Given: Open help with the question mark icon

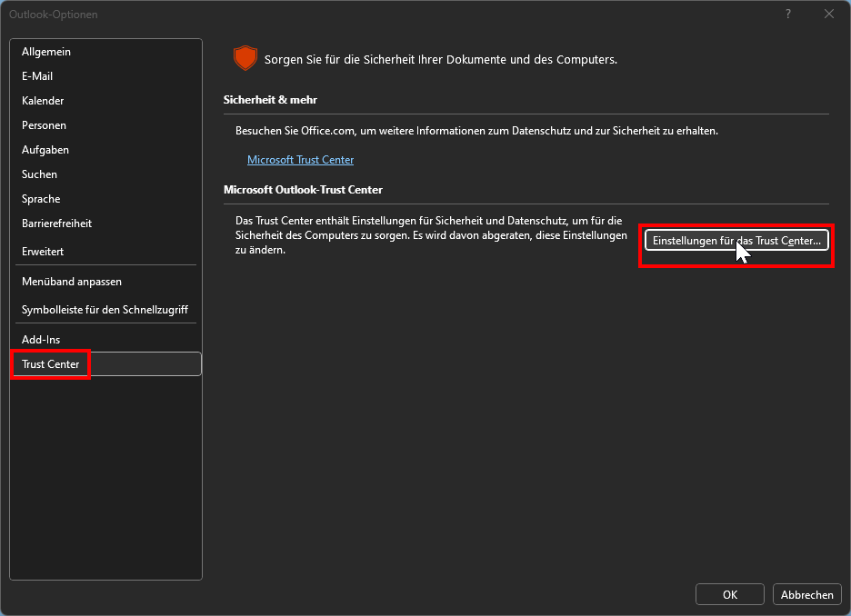Looking at the screenshot, I should tap(787, 14).
